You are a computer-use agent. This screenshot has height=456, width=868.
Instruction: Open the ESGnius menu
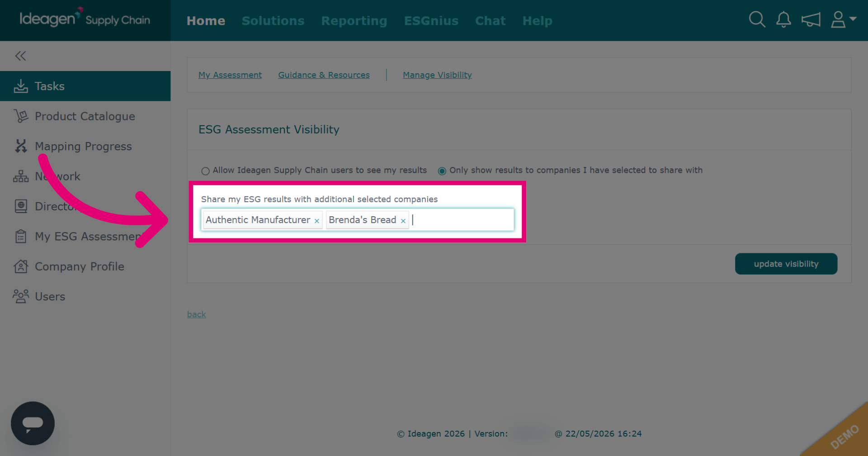coord(431,21)
